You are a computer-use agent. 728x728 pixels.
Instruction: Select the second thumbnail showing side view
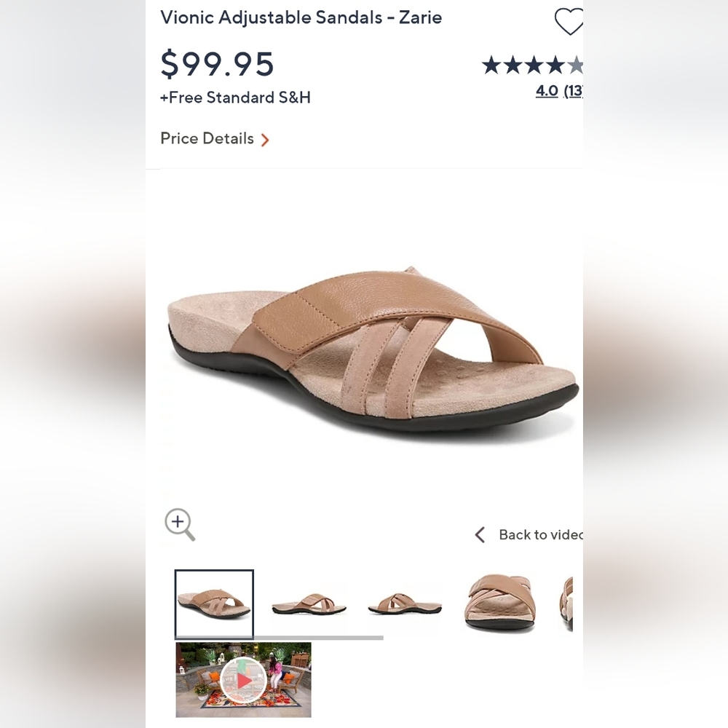[309, 604]
